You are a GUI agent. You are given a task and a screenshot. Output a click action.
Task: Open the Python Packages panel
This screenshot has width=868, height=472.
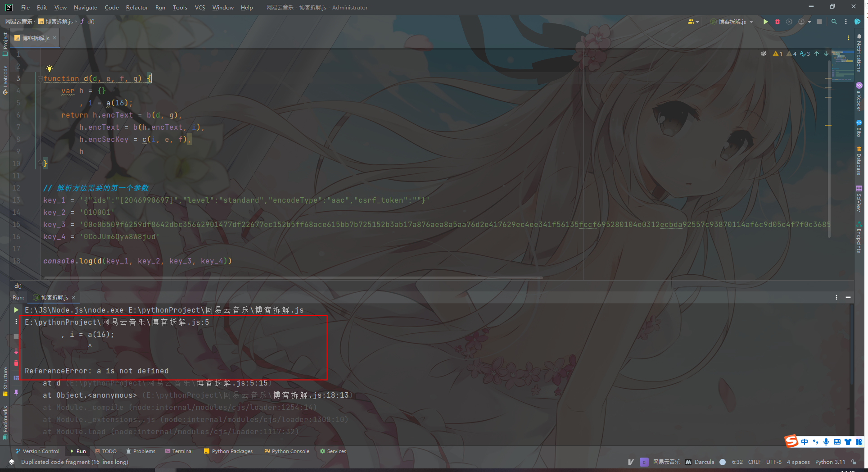[228, 451]
